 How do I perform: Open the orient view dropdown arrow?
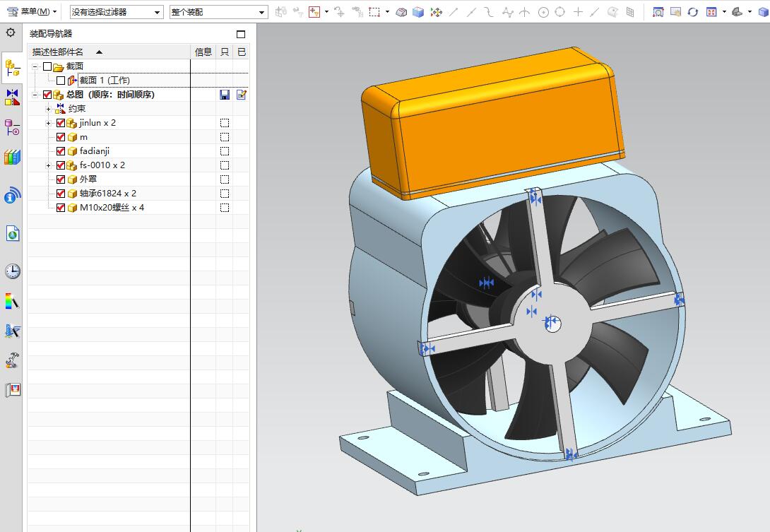[x=750, y=12]
